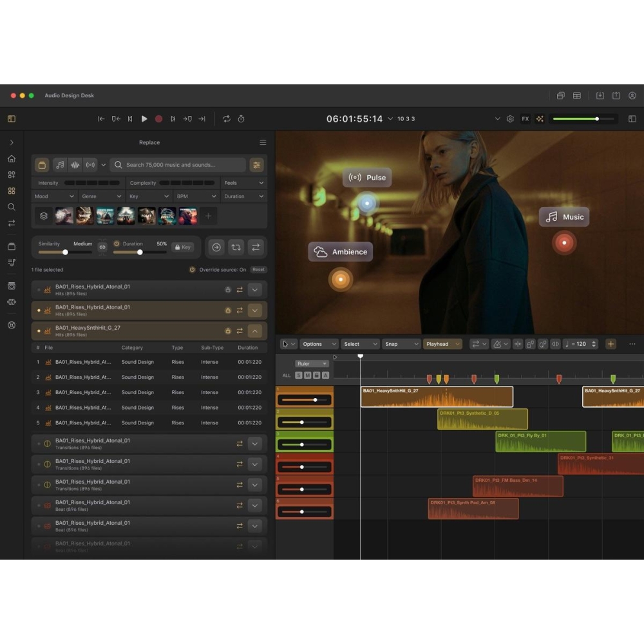Image resolution: width=644 pixels, height=644 pixels.
Task: Click the Reset button near Override source
Action: coord(258,270)
